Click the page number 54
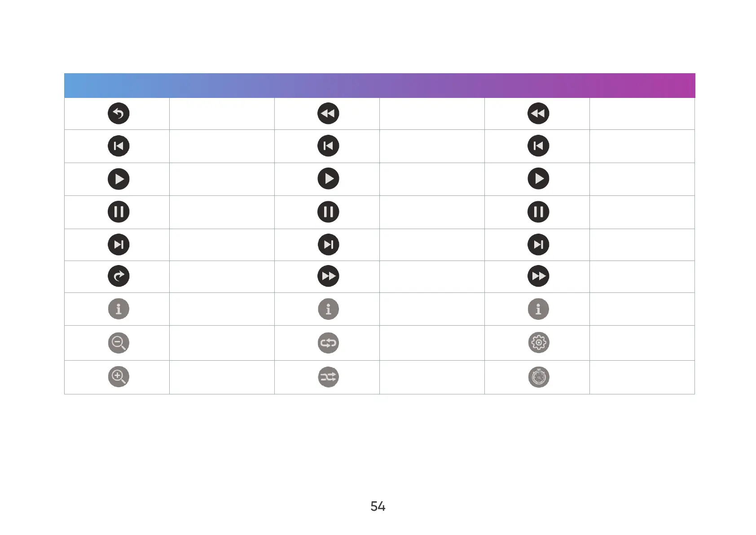756x535 pixels. pos(378,507)
